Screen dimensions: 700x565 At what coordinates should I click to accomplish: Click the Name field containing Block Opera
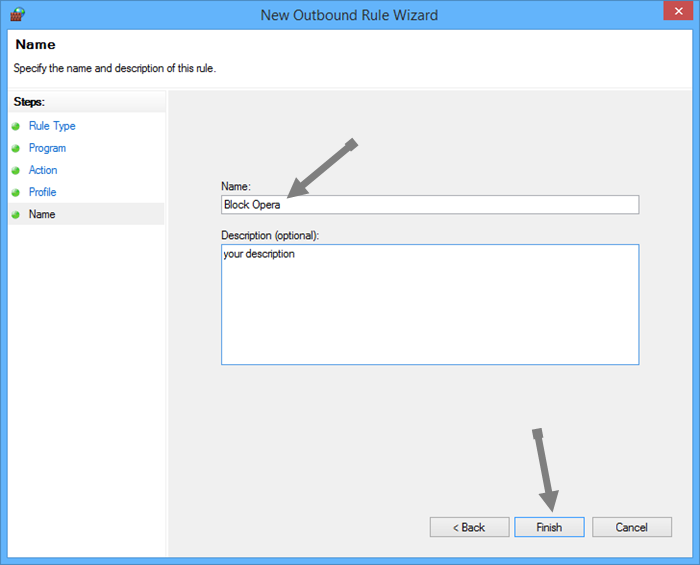coord(430,205)
